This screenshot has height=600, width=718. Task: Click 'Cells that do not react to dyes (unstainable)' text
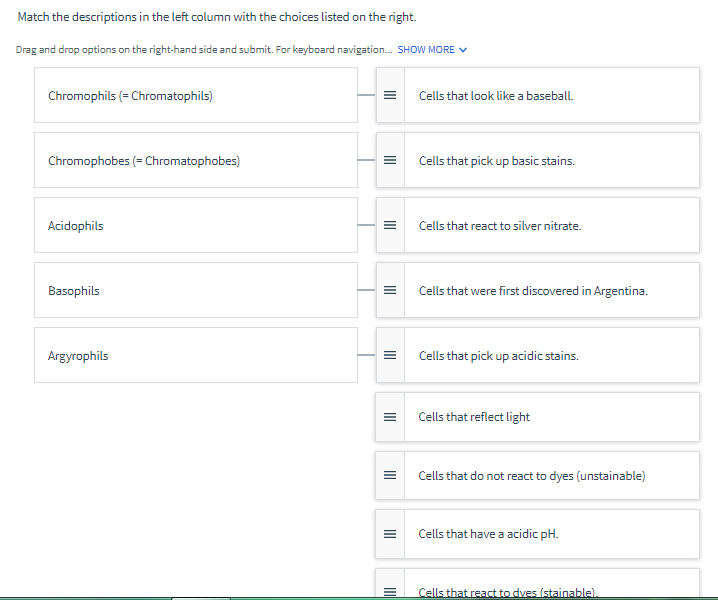[x=532, y=476]
